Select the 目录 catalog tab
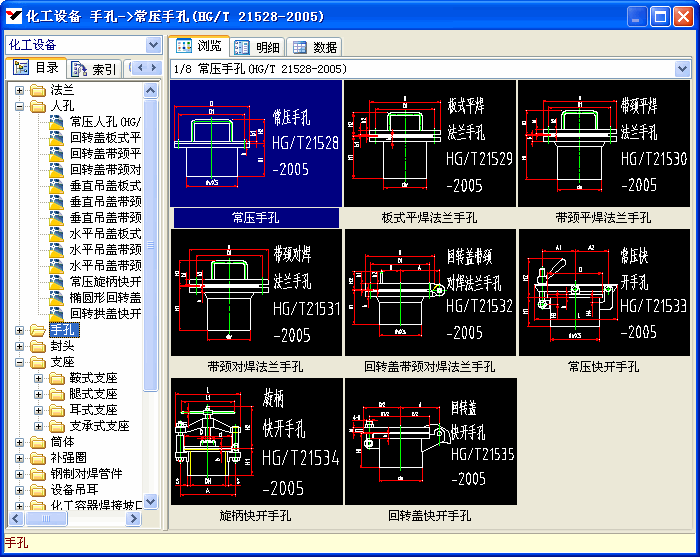The height and width of the screenshot is (557, 700). 36,68
